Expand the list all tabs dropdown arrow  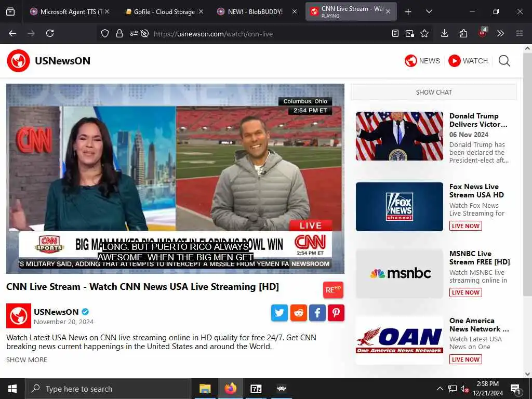pos(429,12)
